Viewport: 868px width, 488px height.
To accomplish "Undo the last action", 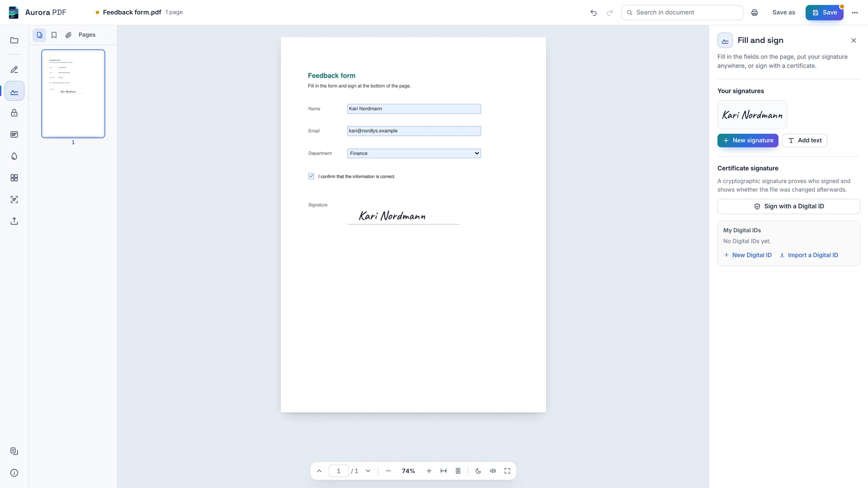I will click(594, 12).
